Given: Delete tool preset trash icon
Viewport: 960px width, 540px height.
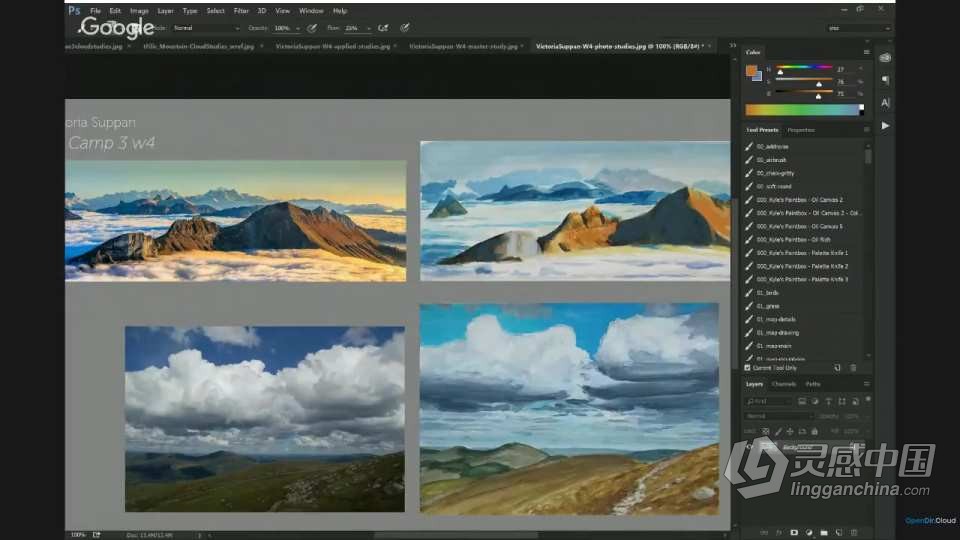Looking at the screenshot, I should 853,368.
